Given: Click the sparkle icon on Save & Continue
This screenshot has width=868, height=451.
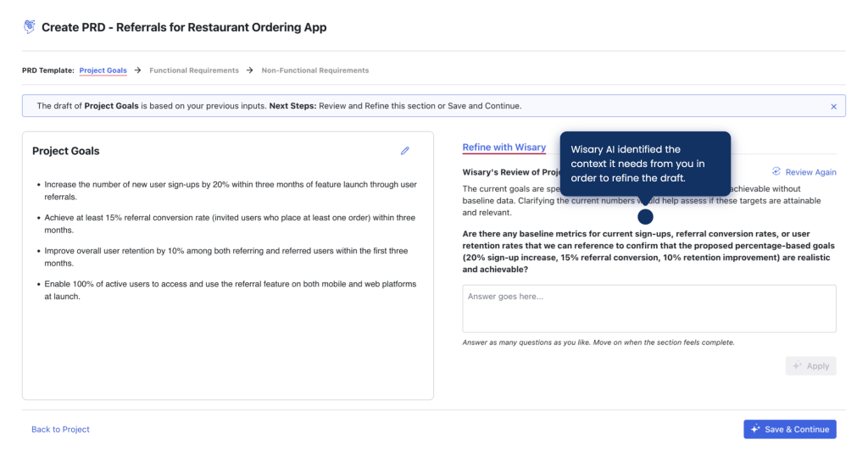Looking at the screenshot, I should [x=755, y=429].
